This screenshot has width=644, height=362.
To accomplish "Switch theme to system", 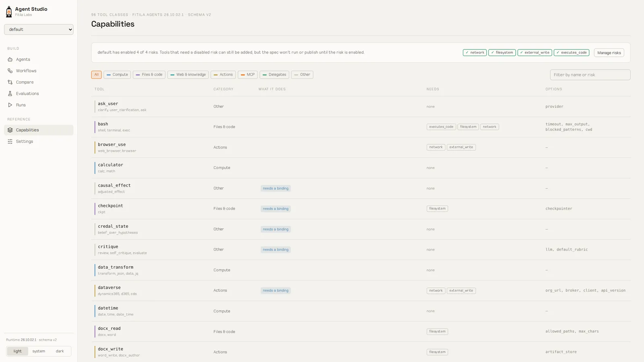I will (x=39, y=351).
